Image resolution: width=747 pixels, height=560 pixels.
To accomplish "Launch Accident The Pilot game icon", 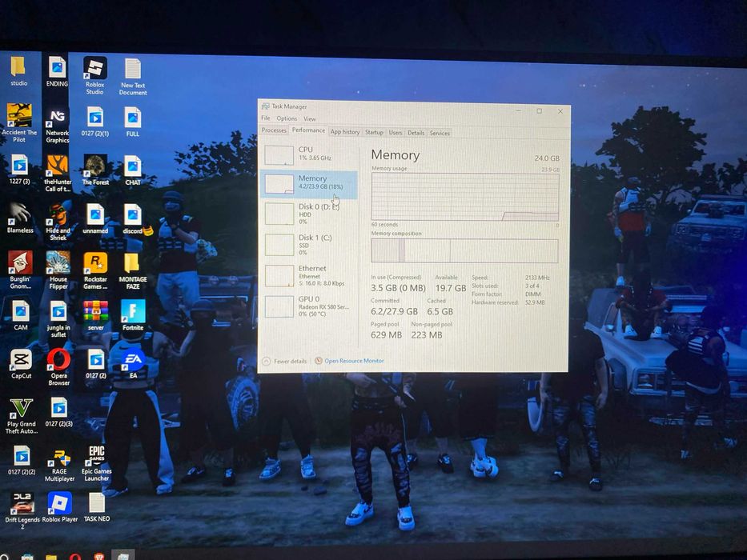I will (x=19, y=123).
